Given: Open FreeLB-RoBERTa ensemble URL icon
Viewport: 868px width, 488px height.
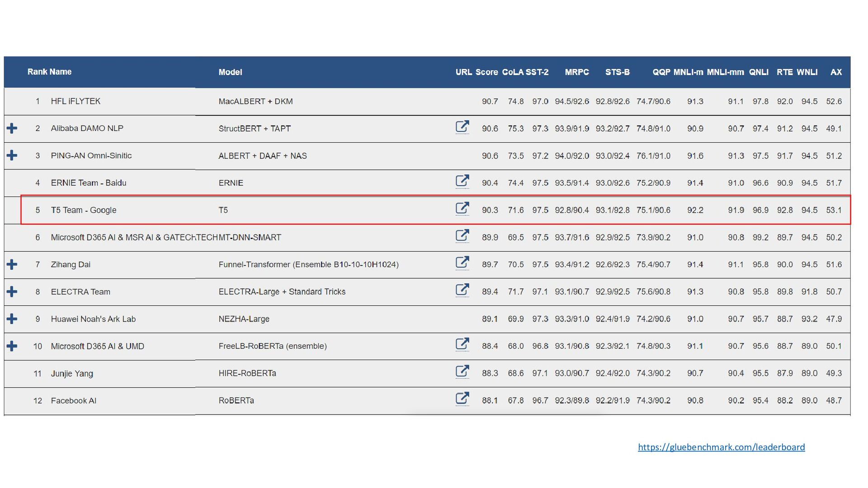Looking at the screenshot, I should [462, 344].
